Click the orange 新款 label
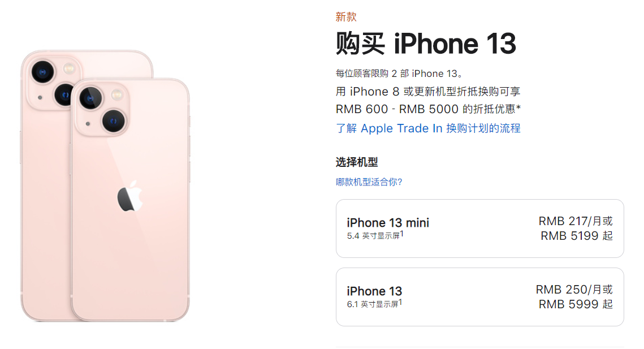 click(x=346, y=17)
